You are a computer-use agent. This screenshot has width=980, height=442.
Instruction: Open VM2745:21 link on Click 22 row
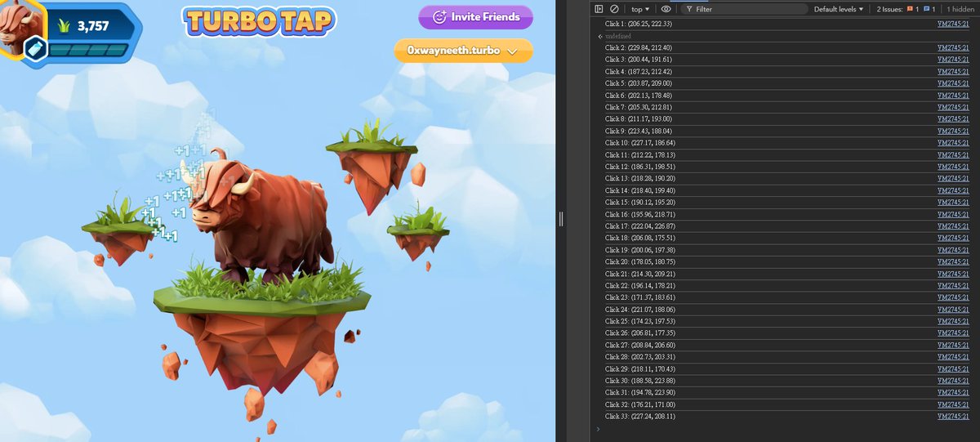(x=954, y=286)
